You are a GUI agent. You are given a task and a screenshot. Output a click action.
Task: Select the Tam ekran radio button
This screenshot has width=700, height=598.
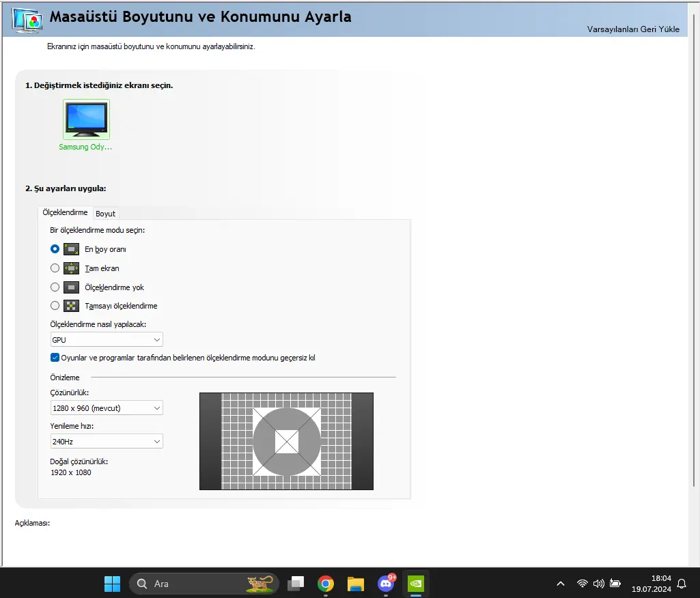tap(55, 268)
